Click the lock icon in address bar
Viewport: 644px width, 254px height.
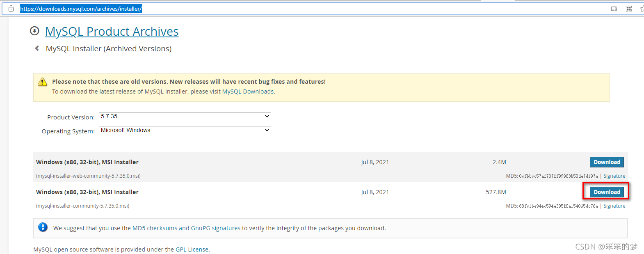coord(11,8)
